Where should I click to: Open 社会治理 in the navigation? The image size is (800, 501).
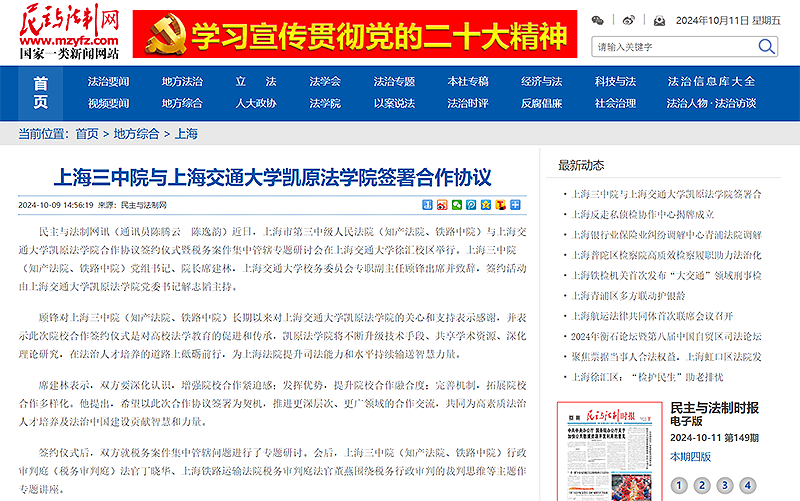[615, 104]
